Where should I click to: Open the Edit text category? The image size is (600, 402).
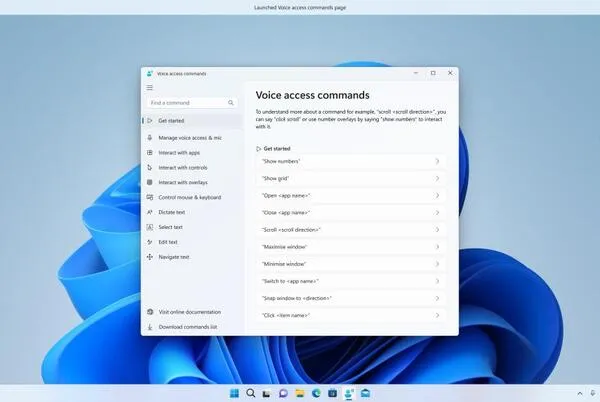coord(192,242)
